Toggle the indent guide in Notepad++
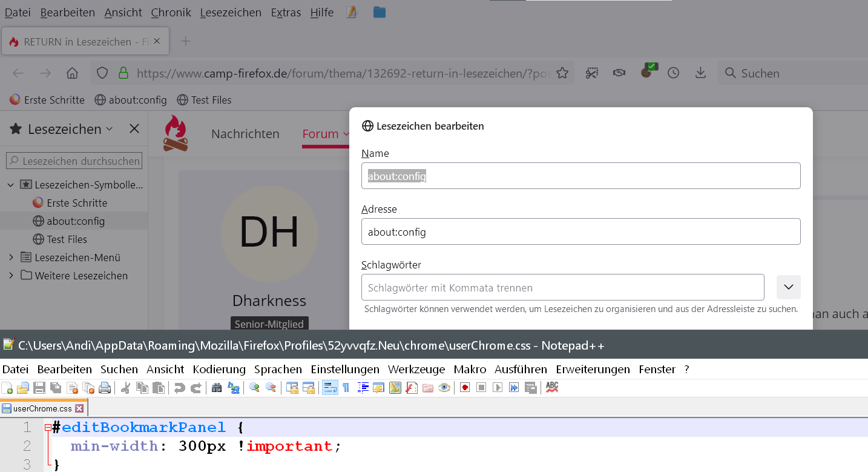This screenshot has width=868, height=472. pyautogui.click(x=363, y=388)
